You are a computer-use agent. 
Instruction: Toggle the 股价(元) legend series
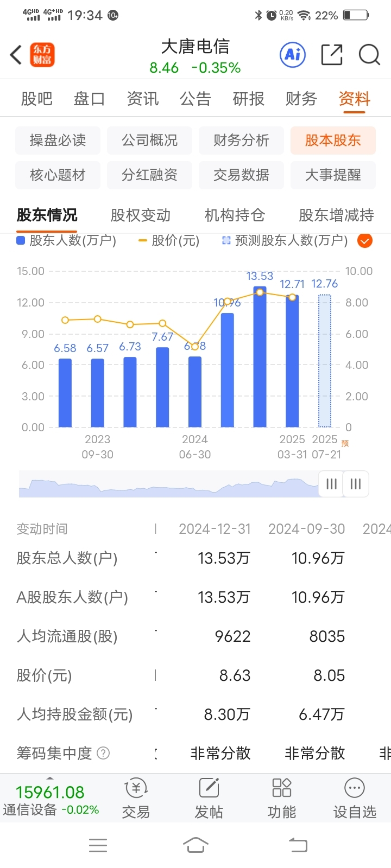(x=169, y=240)
